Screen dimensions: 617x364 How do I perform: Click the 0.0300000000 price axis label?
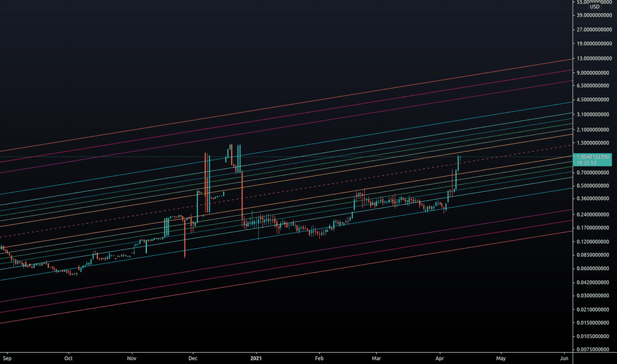tap(593, 296)
